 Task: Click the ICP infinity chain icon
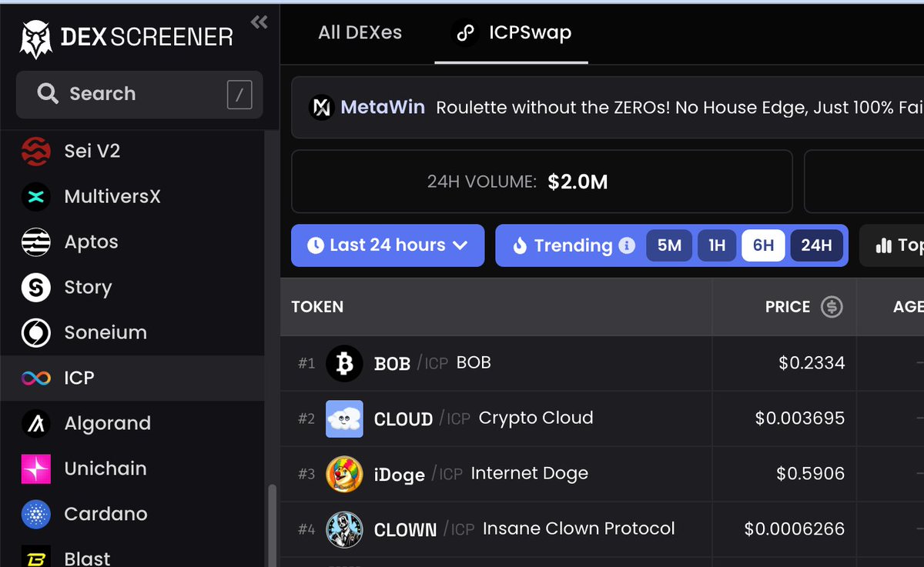[x=35, y=379]
